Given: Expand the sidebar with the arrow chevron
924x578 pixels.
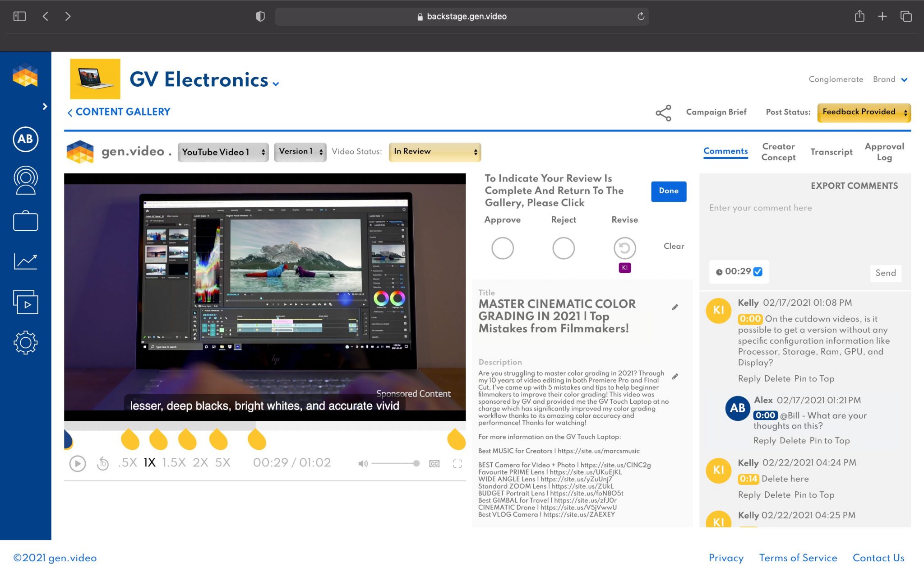Looking at the screenshot, I should click(x=45, y=106).
